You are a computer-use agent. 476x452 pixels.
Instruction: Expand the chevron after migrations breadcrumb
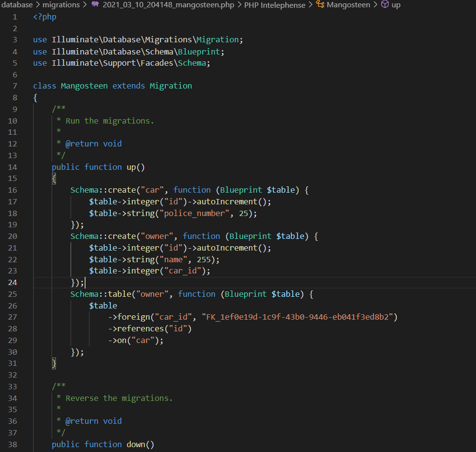(x=85, y=4)
